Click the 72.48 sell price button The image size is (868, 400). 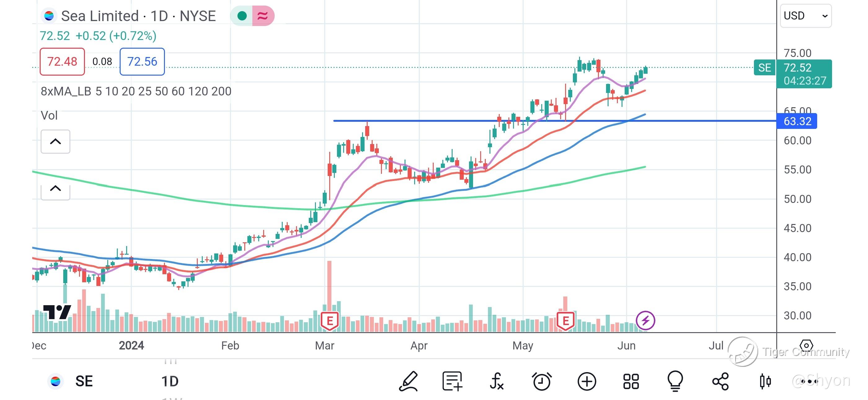[62, 62]
